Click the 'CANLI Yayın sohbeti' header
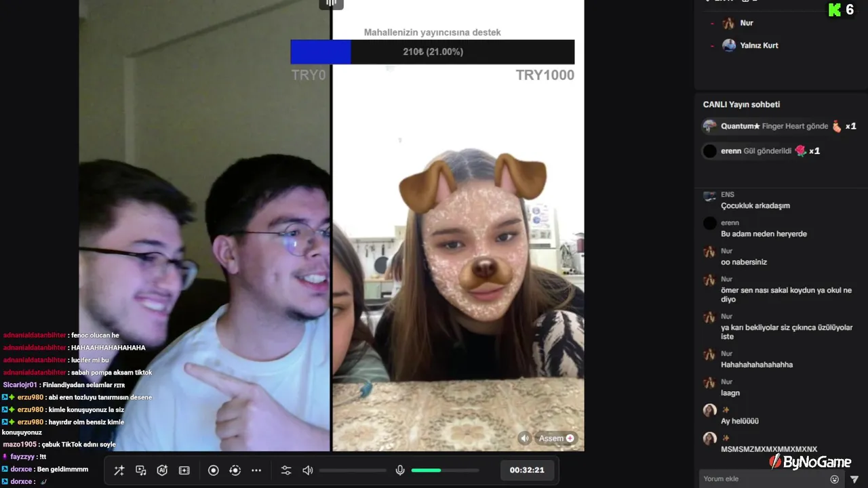Screen dimensions: 868x488 pyautogui.click(x=741, y=104)
